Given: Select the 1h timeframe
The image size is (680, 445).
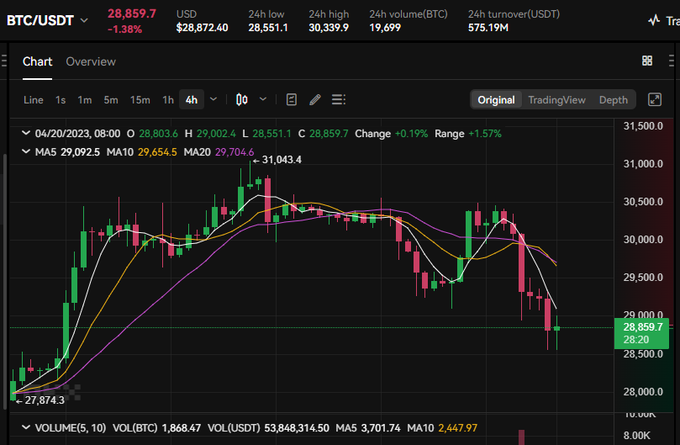Looking at the screenshot, I should pos(168,100).
